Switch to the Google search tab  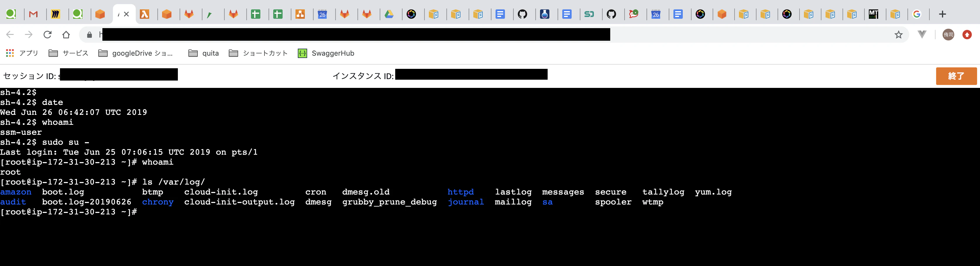[917, 14]
